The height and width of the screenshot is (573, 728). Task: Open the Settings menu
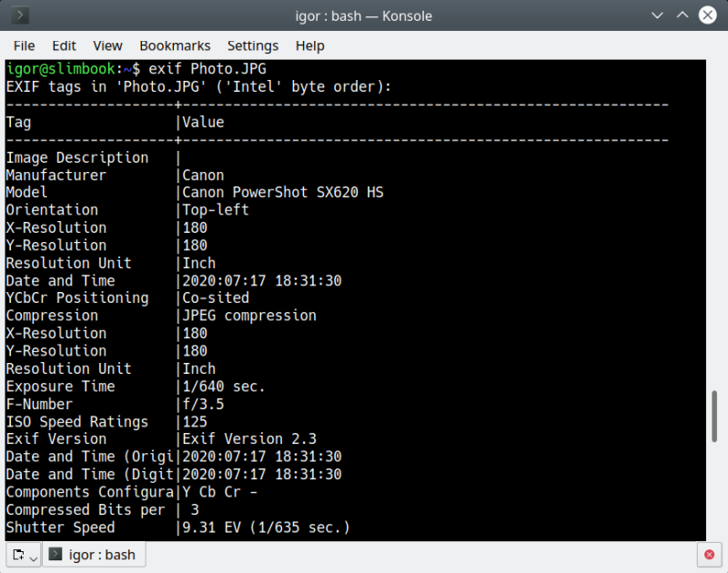[253, 45]
